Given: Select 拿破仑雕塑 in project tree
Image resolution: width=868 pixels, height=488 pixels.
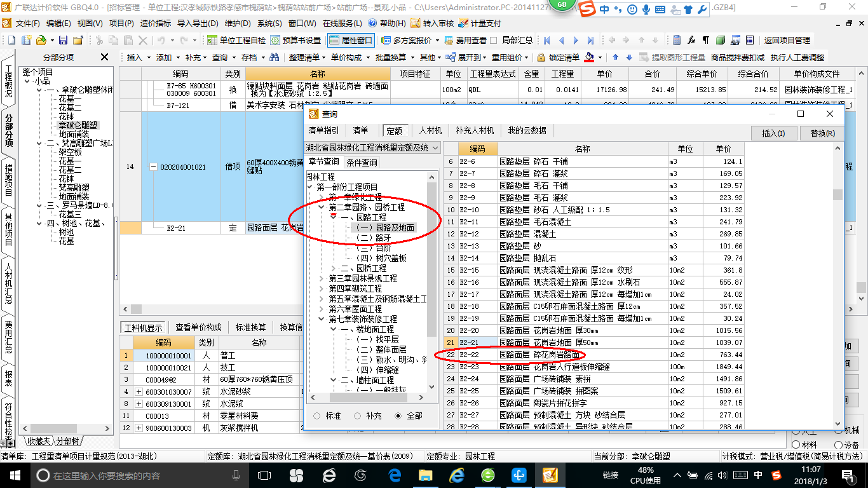Looking at the screenshot, I should [79, 125].
